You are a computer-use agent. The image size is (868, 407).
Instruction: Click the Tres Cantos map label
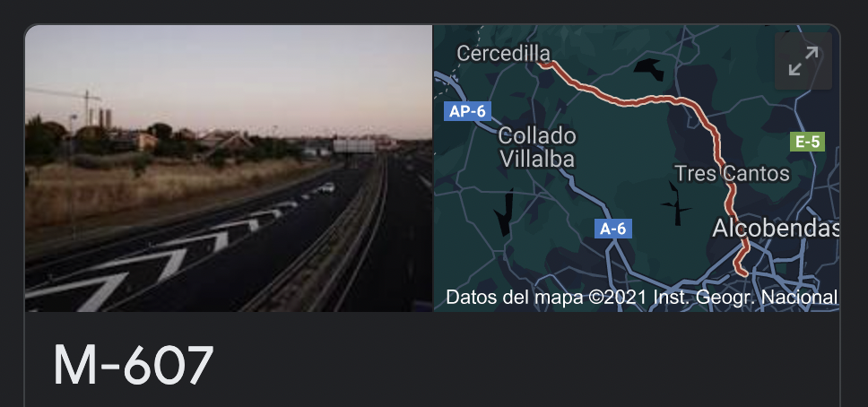(732, 174)
